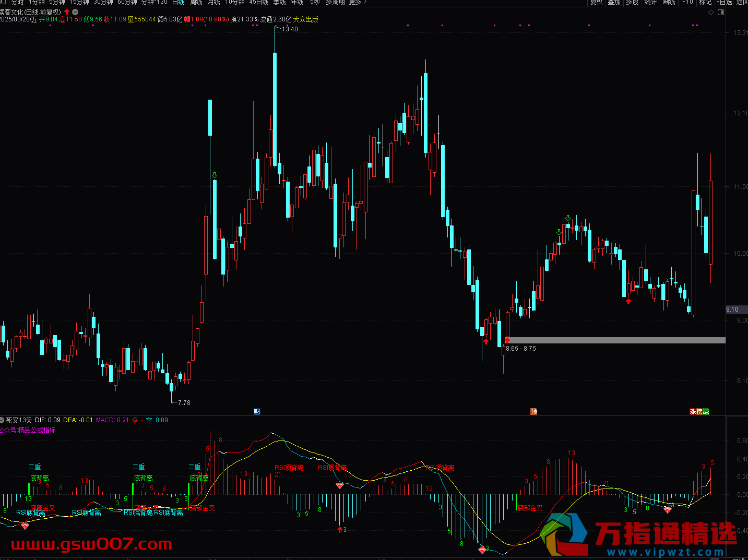Switch to the 周线 weekly tab

(196, 2)
